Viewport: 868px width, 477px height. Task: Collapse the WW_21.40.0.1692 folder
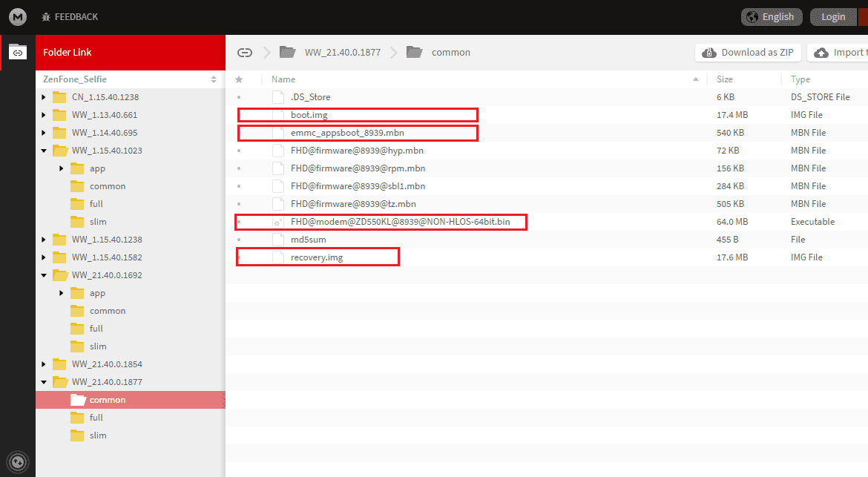pyautogui.click(x=44, y=275)
